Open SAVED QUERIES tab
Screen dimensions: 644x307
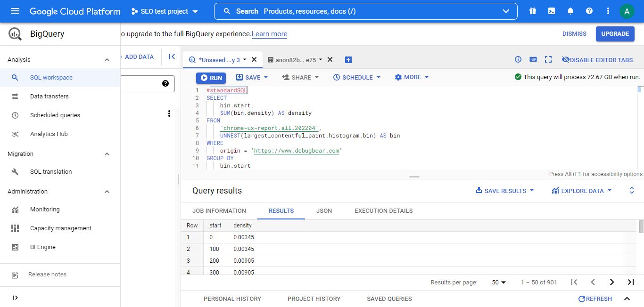pyautogui.click(x=389, y=299)
